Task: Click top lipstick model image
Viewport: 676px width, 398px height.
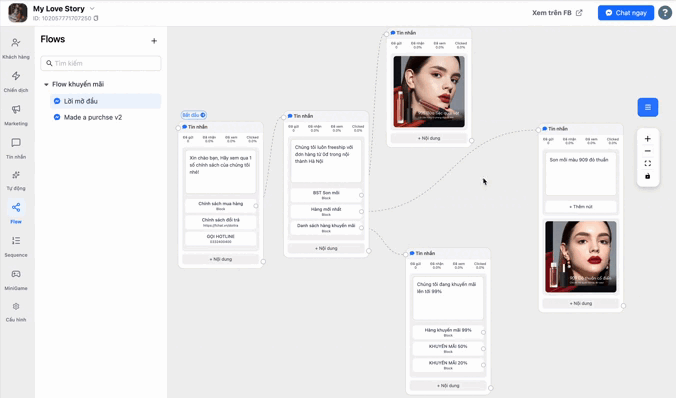Action: pyautogui.click(x=429, y=91)
